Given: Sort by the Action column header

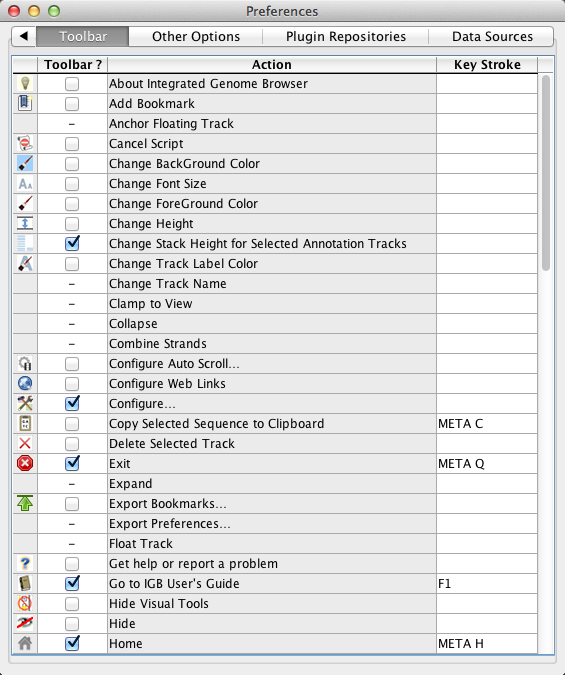Looking at the screenshot, I should pyautogui.click(x=272, y=65).
